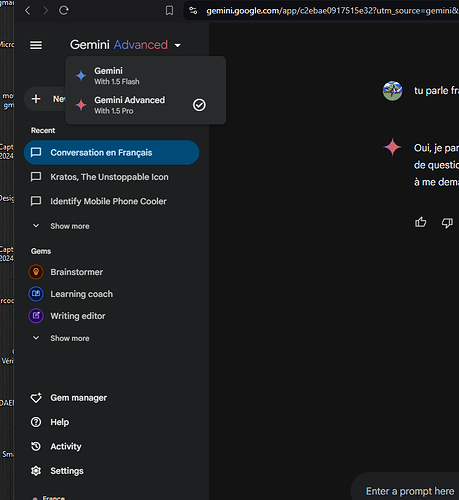Go forward with browser forward arrow

point(46,11)
